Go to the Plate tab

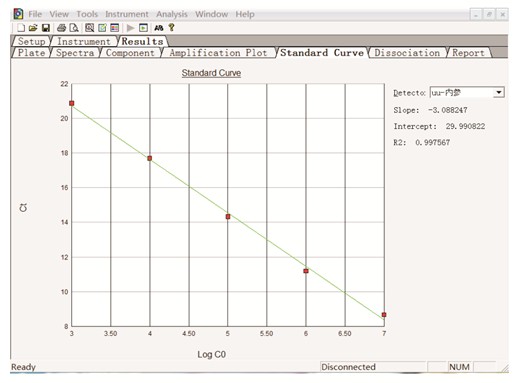pos(31,53)
